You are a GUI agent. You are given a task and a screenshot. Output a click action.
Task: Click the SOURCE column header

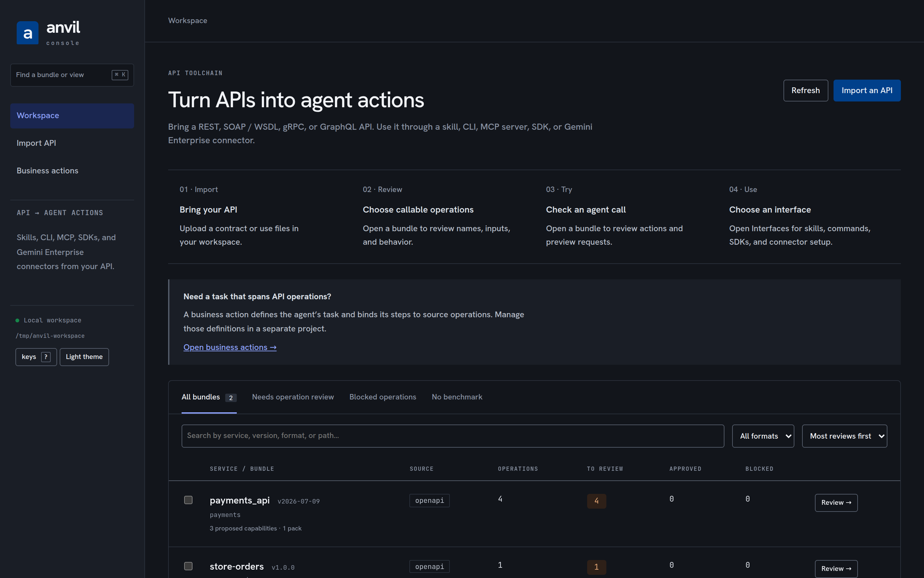tap(422, 469)
